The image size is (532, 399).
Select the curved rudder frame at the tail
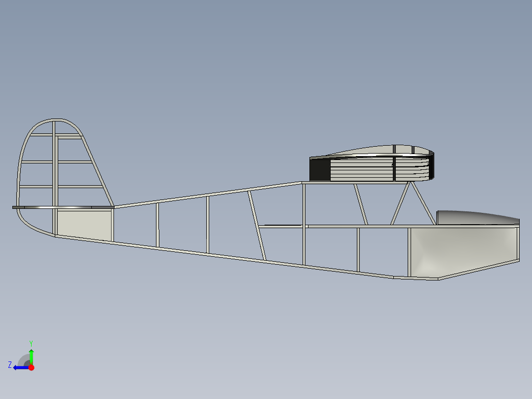[20, 163]
